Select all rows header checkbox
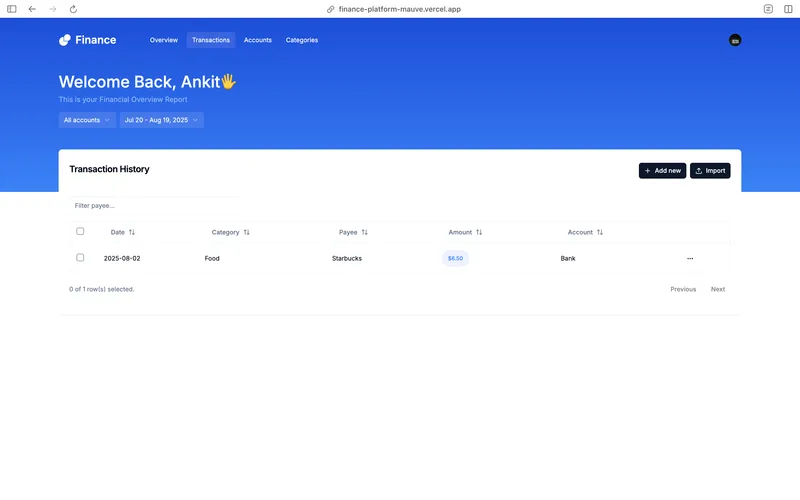 tap(80, 231)
